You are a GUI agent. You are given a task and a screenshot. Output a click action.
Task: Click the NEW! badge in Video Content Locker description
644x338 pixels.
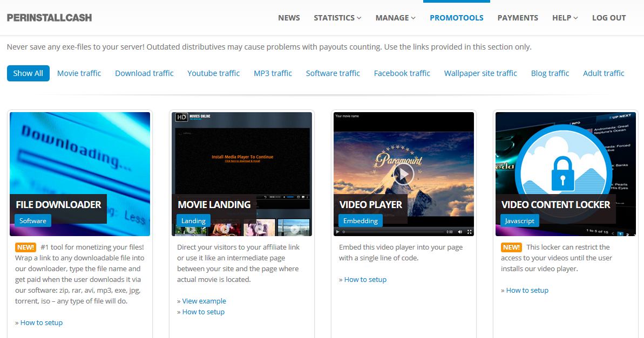(x=511, y=247)
